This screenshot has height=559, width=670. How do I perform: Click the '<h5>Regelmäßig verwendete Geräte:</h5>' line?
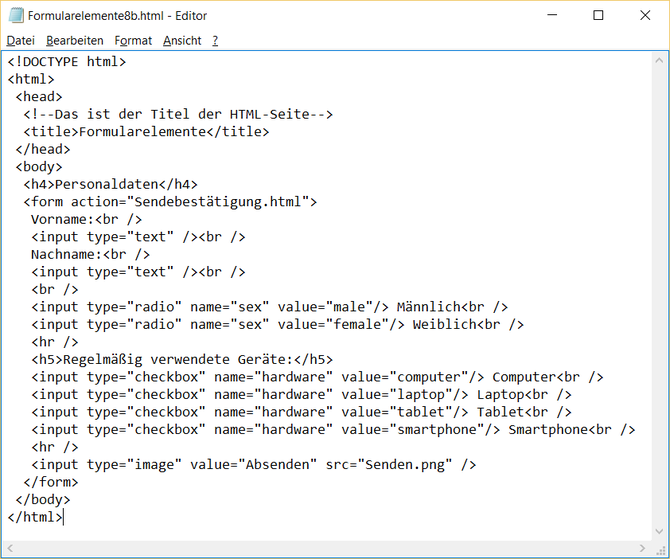[x=182, y=359]
